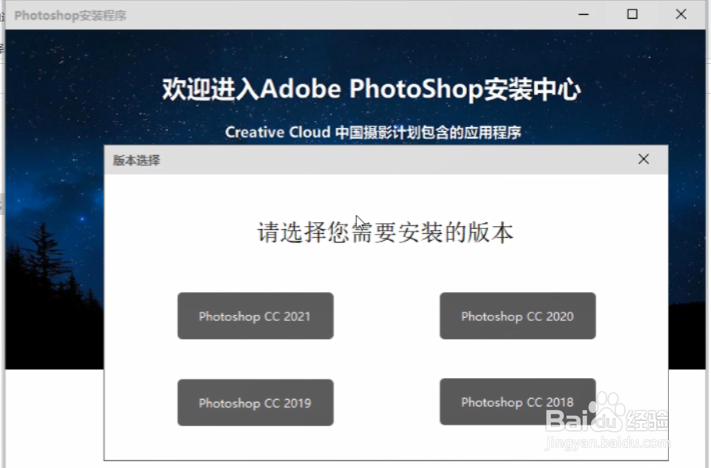Image resolution: width=711 pixels, height=468 pixels.
Task: Maximize the Photoshop安装程序 window
Action: [x=632, y=15]
